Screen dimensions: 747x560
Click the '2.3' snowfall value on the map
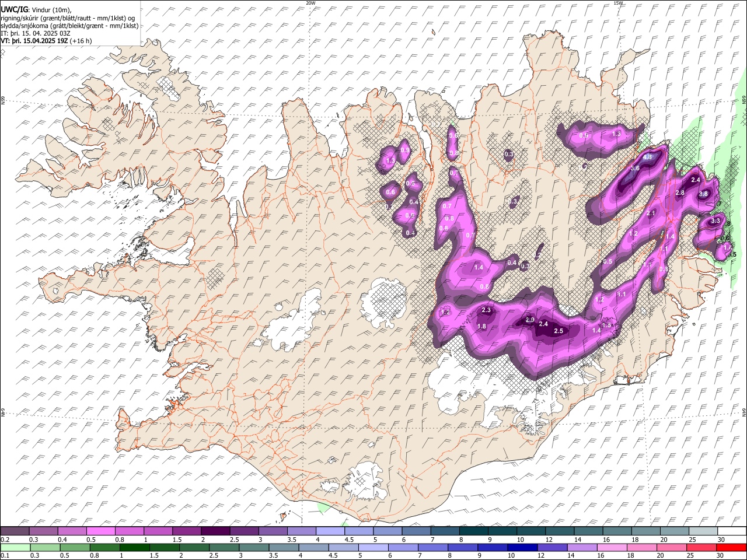coord(486,310)
